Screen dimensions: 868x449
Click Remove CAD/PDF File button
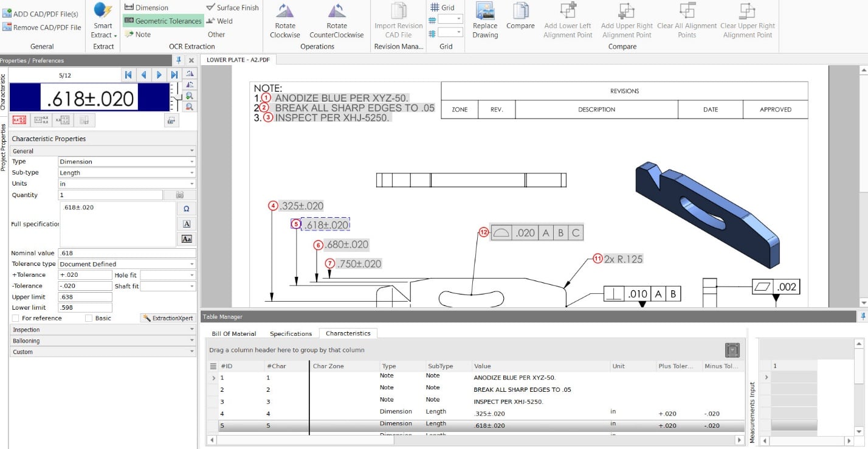click(x=42, y=27)
